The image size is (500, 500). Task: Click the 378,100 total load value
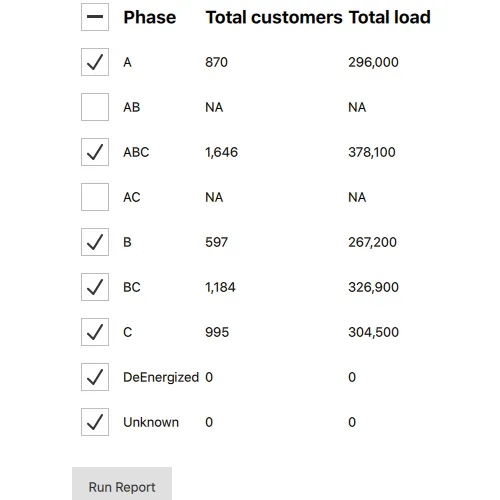(x=372, y=152)
